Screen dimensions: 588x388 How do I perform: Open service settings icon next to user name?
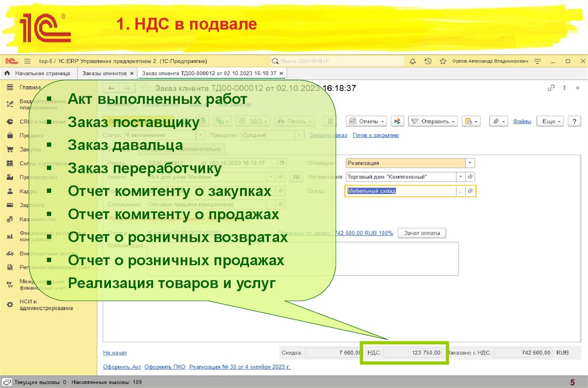click(x=537, y=61)
